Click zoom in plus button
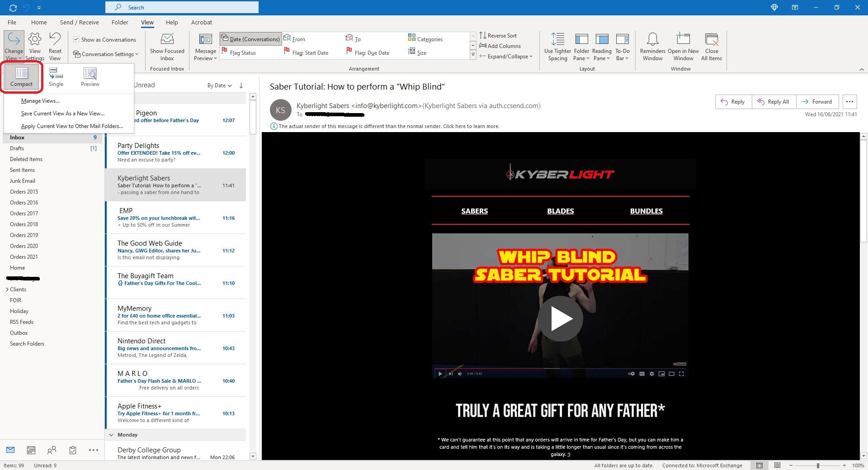 tap(844, 465)
